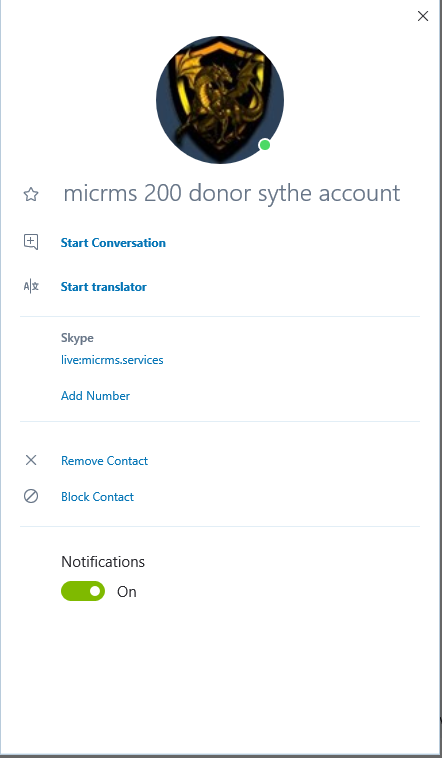Open Start Conversation link
Viewport: 442px width, 758px height.
tap(113, 243)
